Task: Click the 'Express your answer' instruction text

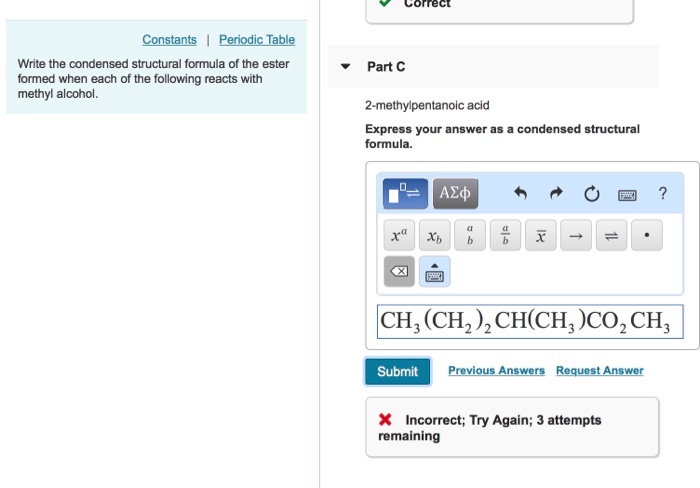Action: click(502, 136)
